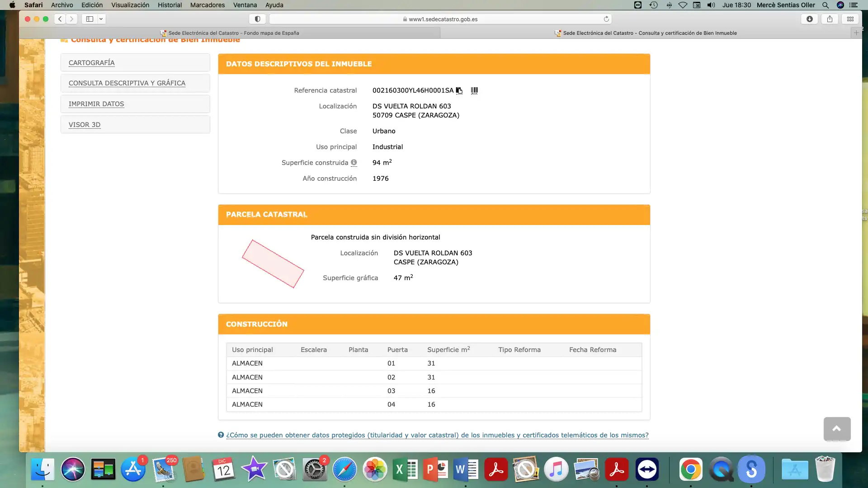Image resolution: width=868 pixels, height=488 pixels.
Task: Click the 'Superficie m2' column header
Action: tap(448, 349)
